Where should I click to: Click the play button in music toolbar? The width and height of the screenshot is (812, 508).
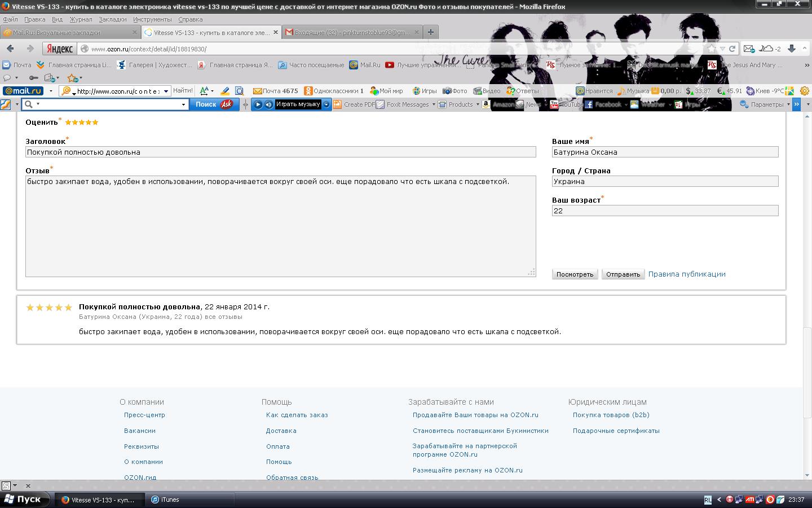pyautogui.click(x=258, y=104)
